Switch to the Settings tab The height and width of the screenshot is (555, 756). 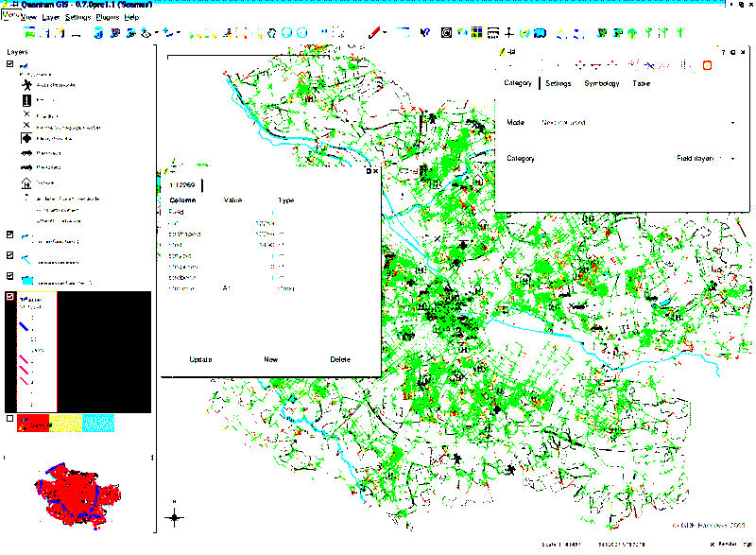[558, 83]
